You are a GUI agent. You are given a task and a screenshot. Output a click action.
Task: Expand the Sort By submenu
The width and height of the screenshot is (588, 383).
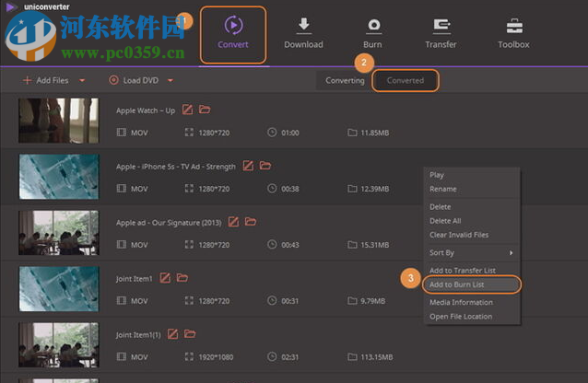[x=471, y=252]
